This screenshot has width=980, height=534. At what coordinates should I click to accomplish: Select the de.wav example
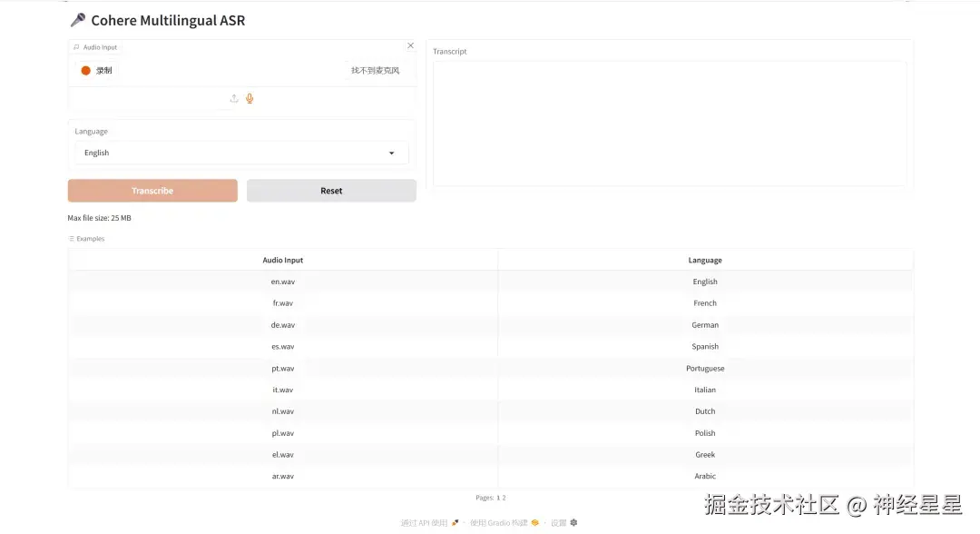pyautogui.click(x=282, y=325)
